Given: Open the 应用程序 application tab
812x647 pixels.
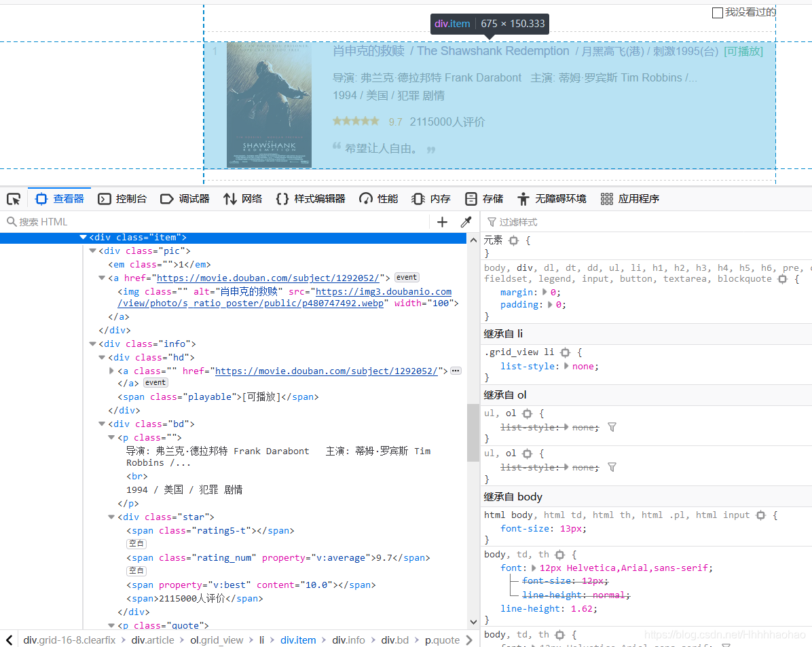Looking at the screenshot, I should pyautogui.click(x=630, y=199).
